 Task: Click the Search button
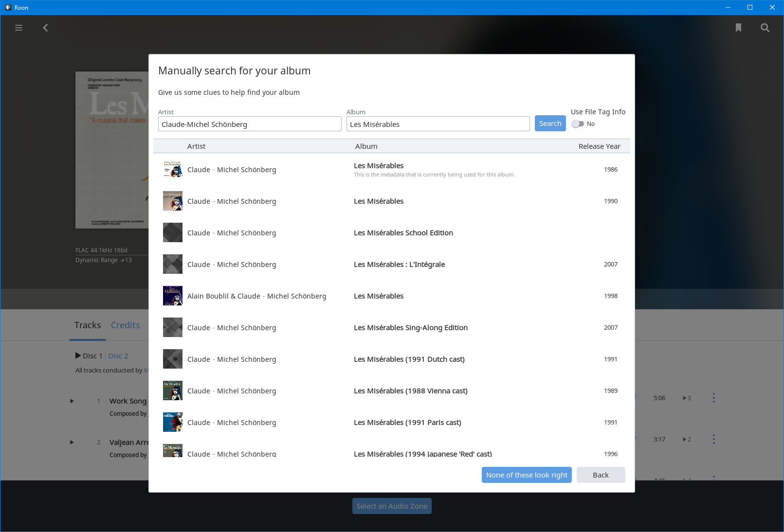[550, 124]
